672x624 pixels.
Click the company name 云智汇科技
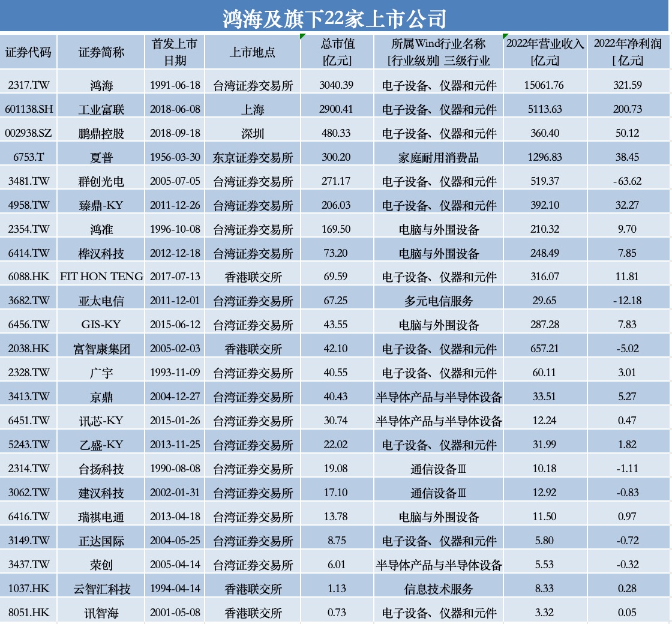click(101, 589)
